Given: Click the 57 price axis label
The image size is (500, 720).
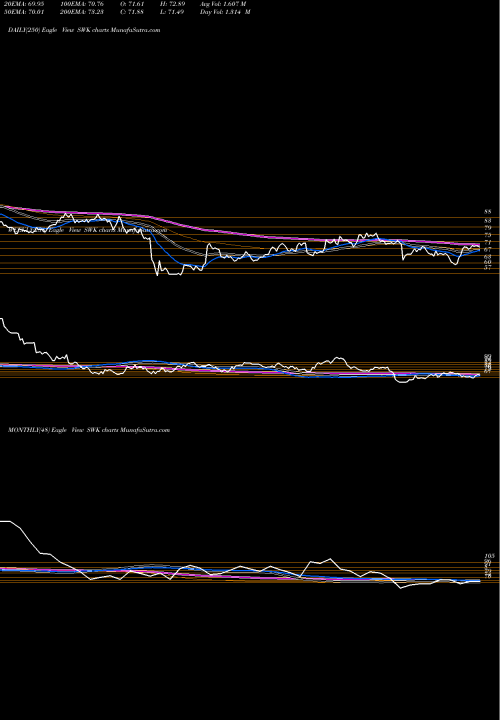Looking at the screenshot, I should pos(488,268).
